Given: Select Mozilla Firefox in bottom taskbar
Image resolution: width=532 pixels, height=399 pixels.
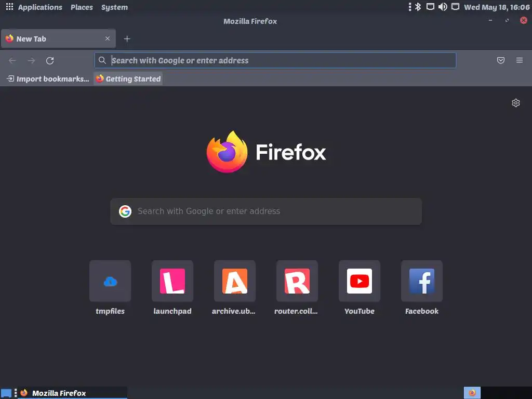Looking at the screenshot, I should coord(73,393).
